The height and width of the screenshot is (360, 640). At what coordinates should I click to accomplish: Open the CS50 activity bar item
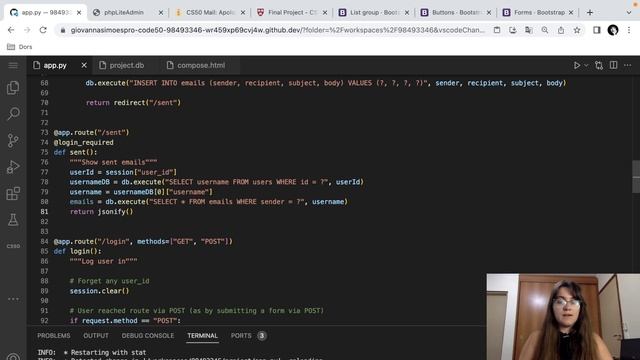(13, 246)
